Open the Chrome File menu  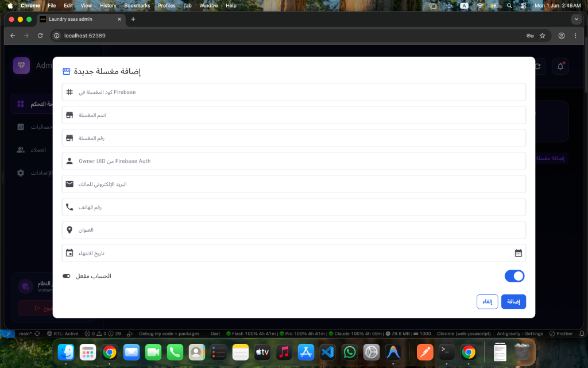(52, 6)
